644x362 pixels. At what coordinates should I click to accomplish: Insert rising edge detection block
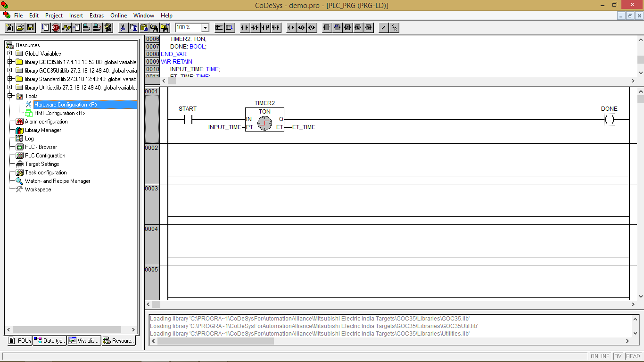coord(347,27)
